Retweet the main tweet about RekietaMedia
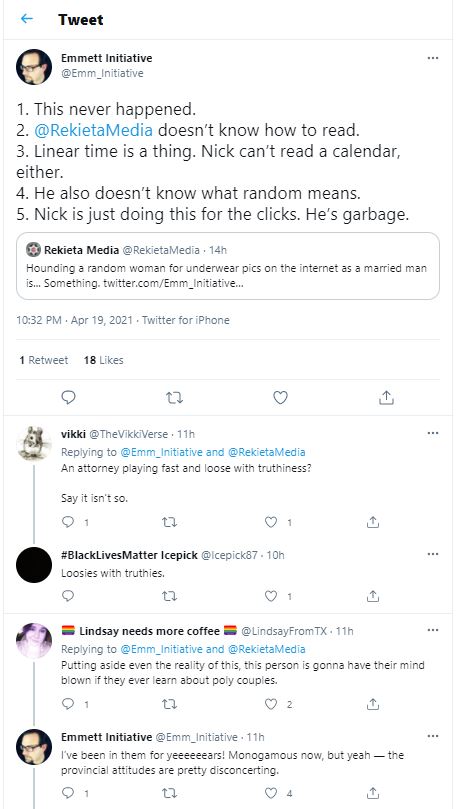 click(175, 398)
